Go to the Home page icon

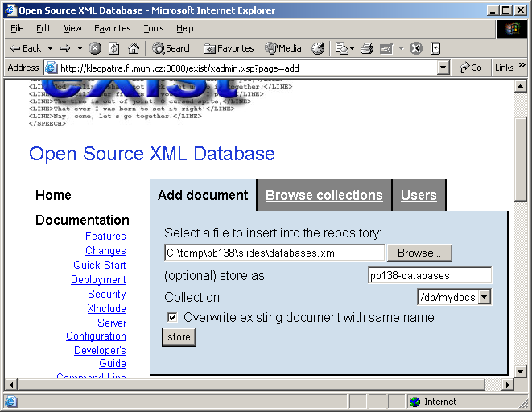point(134,48)
